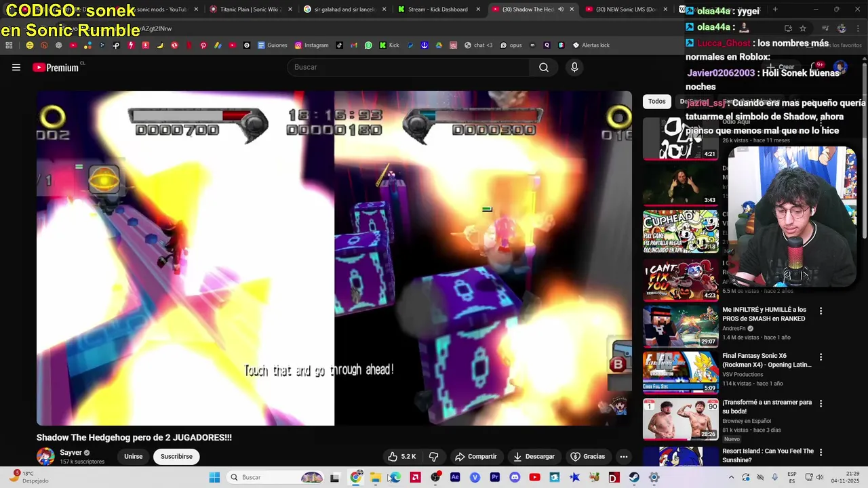The height and width of the screenshot is (488, 868).
Task: Open options menu for Resort Island video
Action: pos(821,452)
